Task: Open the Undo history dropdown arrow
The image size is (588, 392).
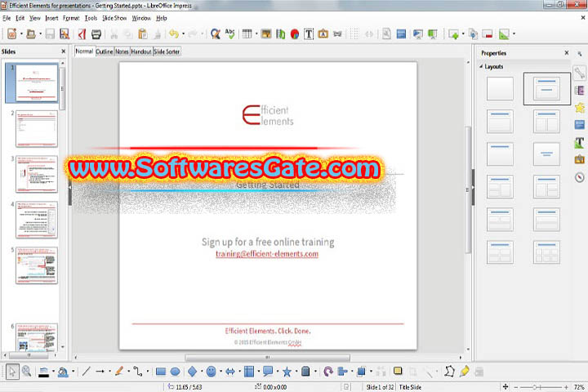Action: coord(184,34)
